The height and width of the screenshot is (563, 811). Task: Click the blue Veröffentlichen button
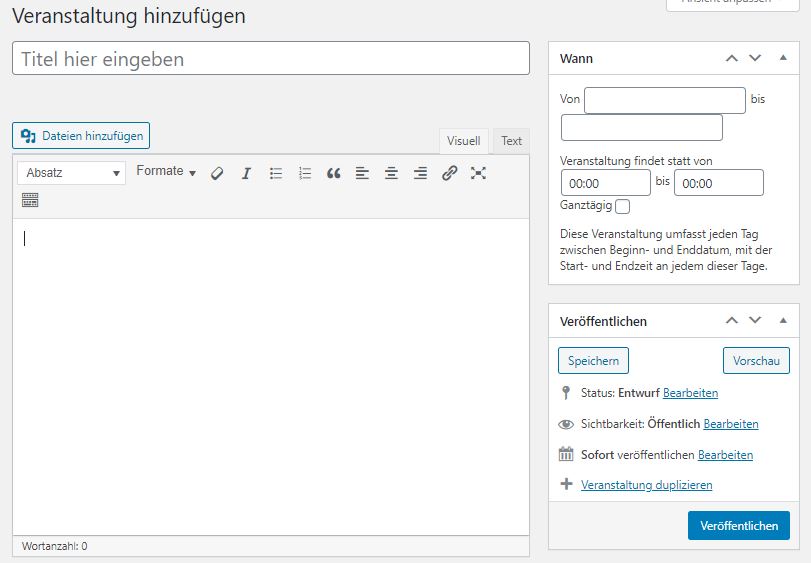[738, 525]
